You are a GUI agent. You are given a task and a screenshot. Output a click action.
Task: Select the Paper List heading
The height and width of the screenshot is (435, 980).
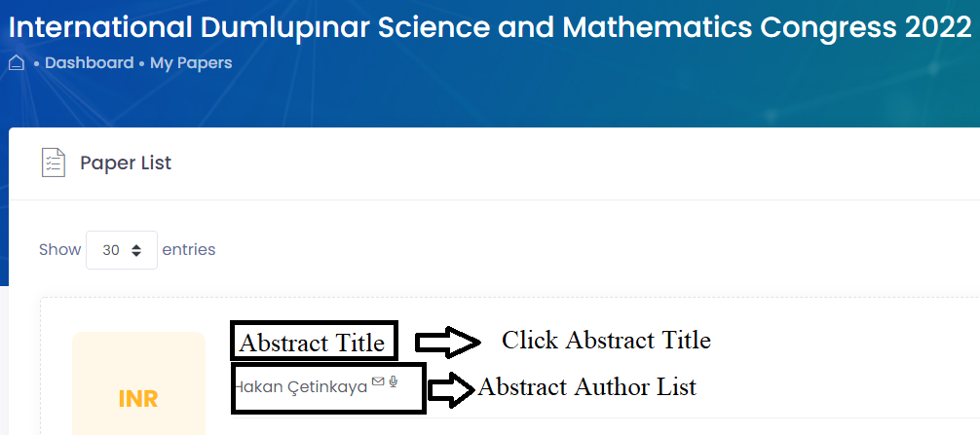126,163
